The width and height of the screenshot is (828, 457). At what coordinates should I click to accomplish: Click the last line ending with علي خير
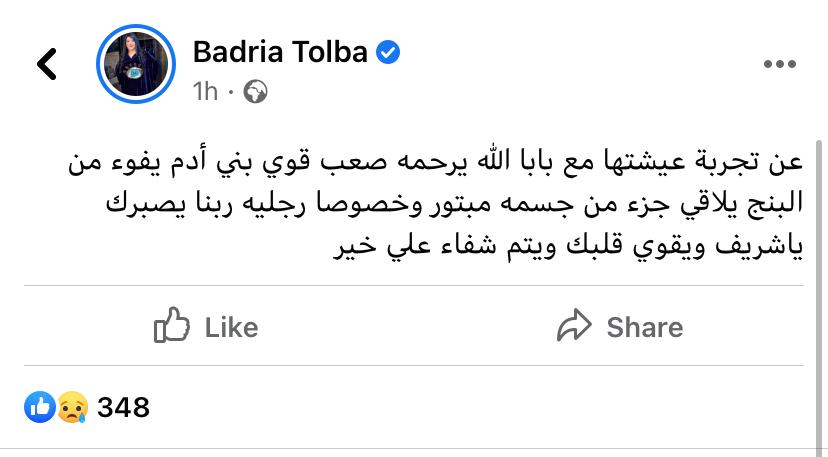tap(568, 247)
